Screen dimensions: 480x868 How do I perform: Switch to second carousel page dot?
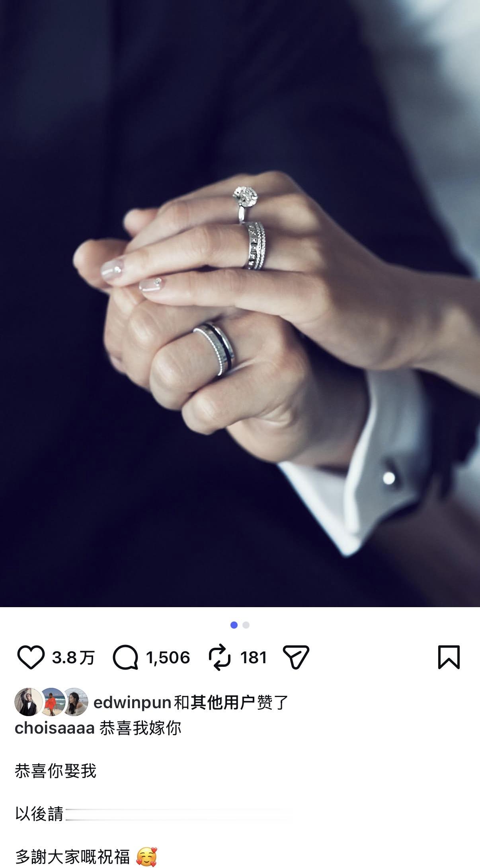(x=246, y=625)
